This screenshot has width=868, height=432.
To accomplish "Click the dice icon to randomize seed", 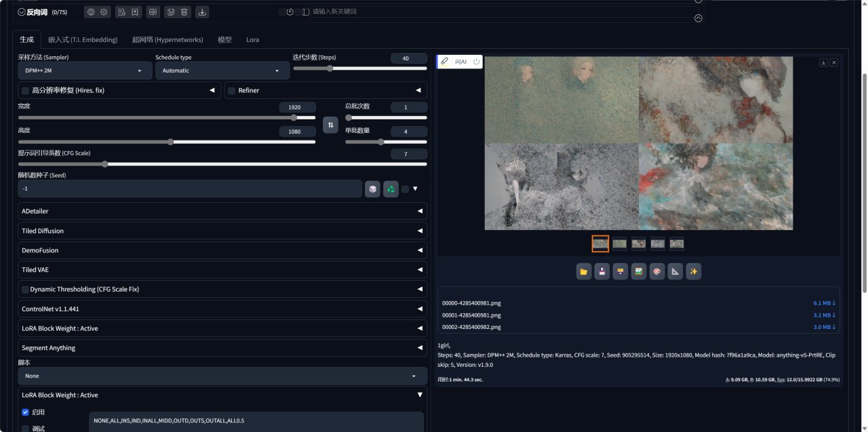I will click(372, 189).
